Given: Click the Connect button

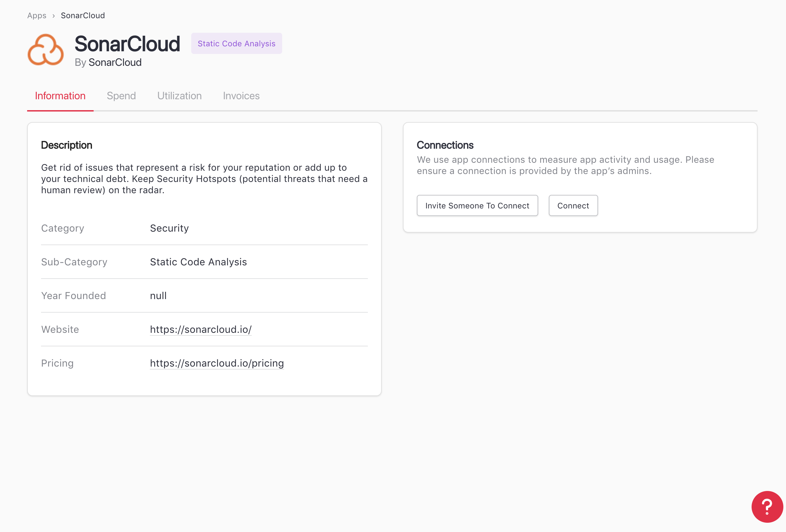Looking at the screenshot, I should click(x=573, y=205).
